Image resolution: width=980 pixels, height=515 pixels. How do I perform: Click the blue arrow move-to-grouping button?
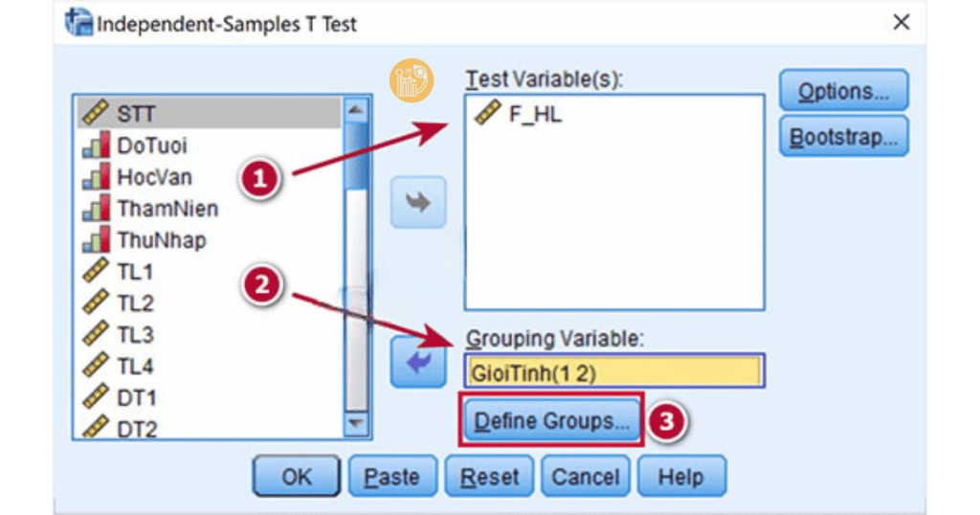coord(418,363)
